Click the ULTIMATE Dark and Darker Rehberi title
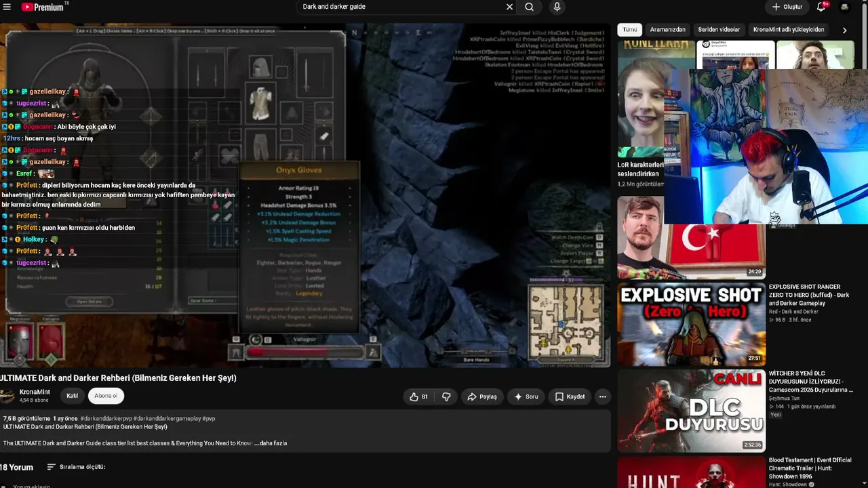This screenshot has width=868, height=488. pos(118,378)
